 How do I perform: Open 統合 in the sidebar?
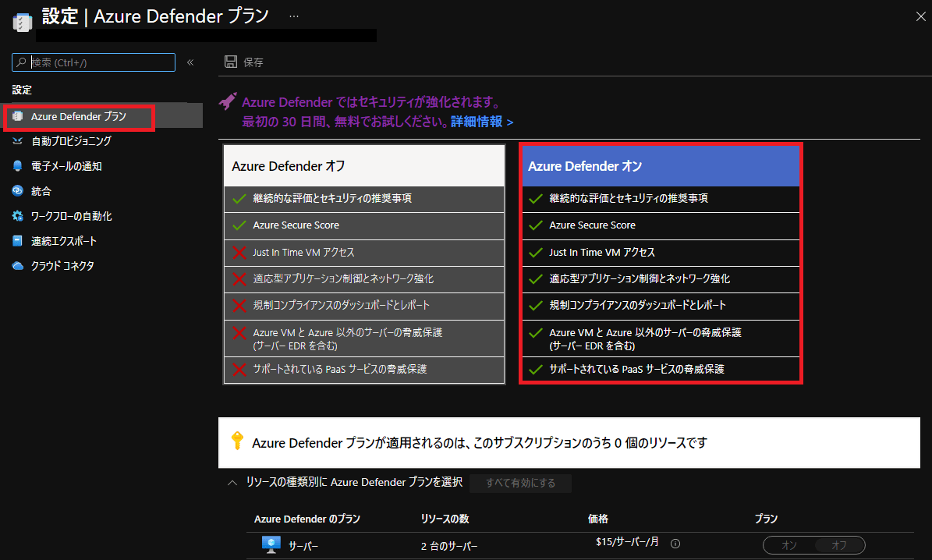41,191
